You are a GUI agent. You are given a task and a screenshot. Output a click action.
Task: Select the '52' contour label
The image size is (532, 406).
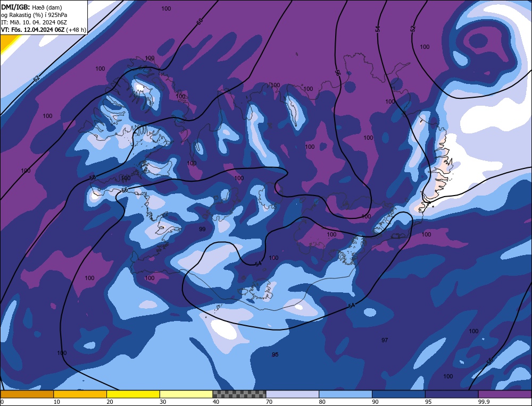pos(413,29)
